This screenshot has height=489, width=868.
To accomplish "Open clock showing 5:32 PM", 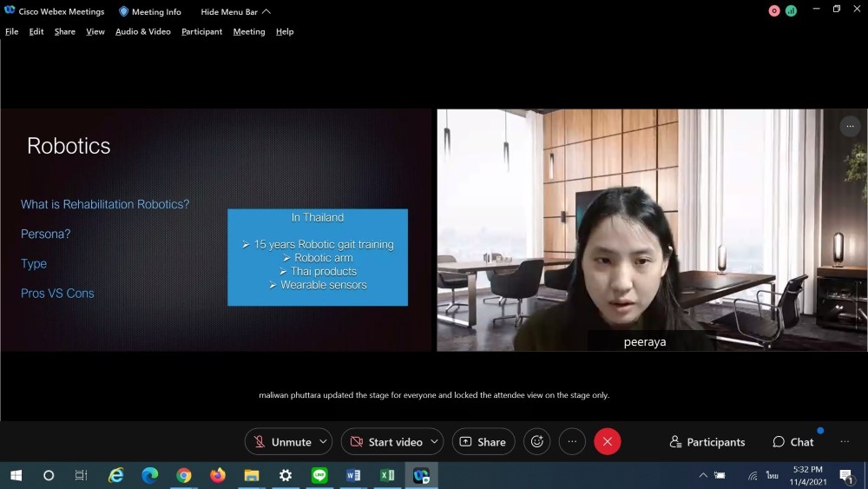I will click(807, 476).
